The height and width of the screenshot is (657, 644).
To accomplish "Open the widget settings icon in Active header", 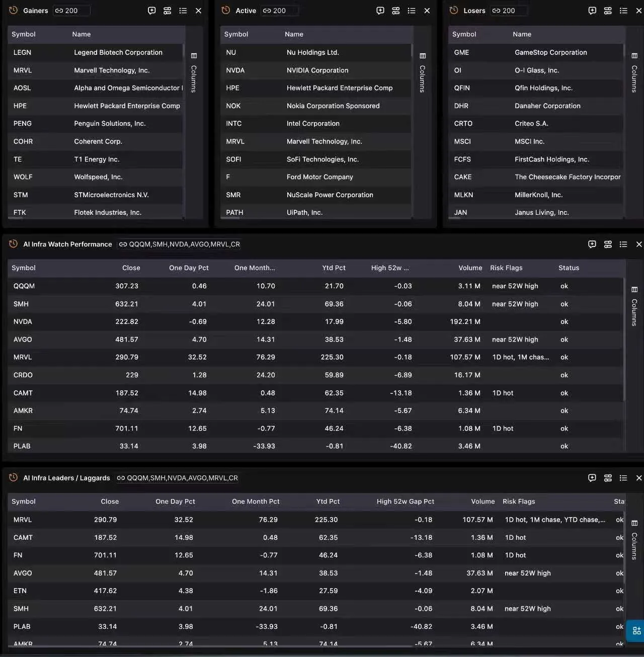I will [x=396, y=11].
